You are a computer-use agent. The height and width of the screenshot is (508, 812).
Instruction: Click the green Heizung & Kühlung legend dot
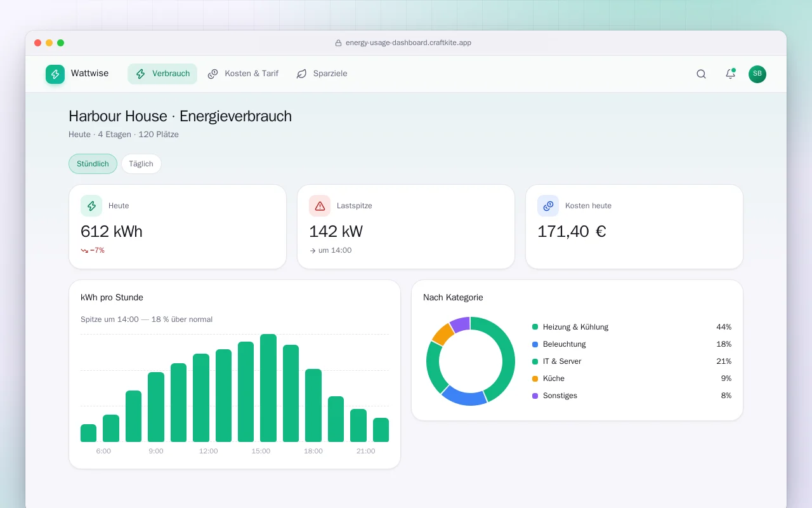click(535, 327)
